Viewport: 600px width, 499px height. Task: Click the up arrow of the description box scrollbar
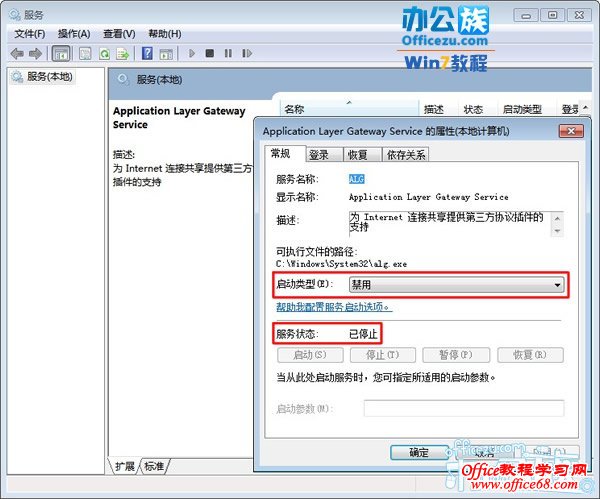coord(557,219)
